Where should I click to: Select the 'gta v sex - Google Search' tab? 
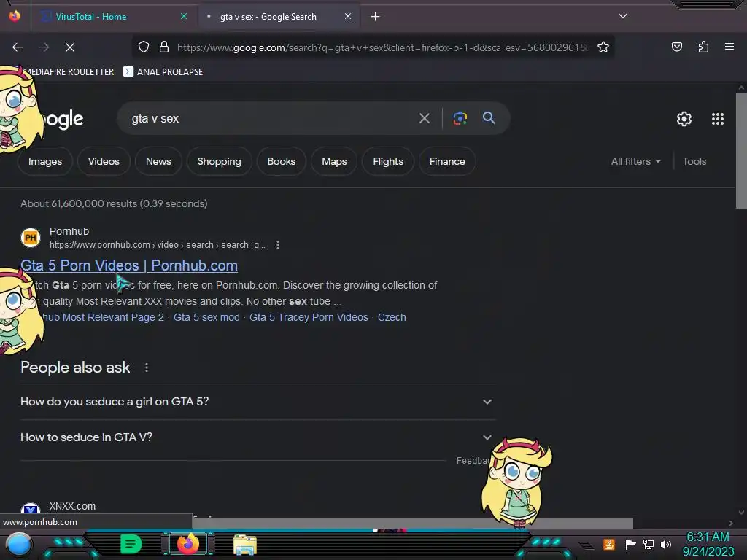[278, 17]
